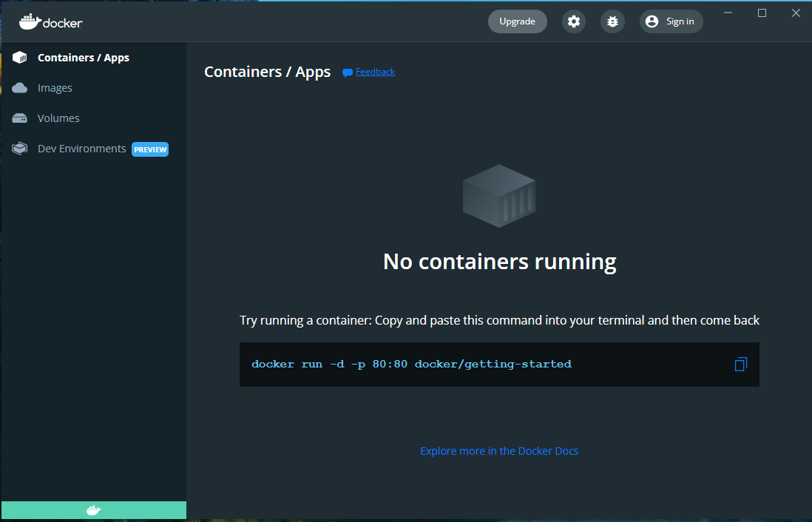This screenshot has width=812, height=522.
Task: Open Settings with the gear icon
Action: point(573,21)
